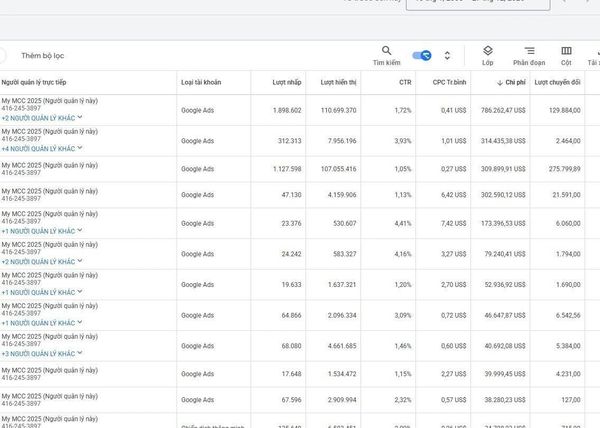Click the up-down chevrons beside the toggle

(x=447, y=56)
